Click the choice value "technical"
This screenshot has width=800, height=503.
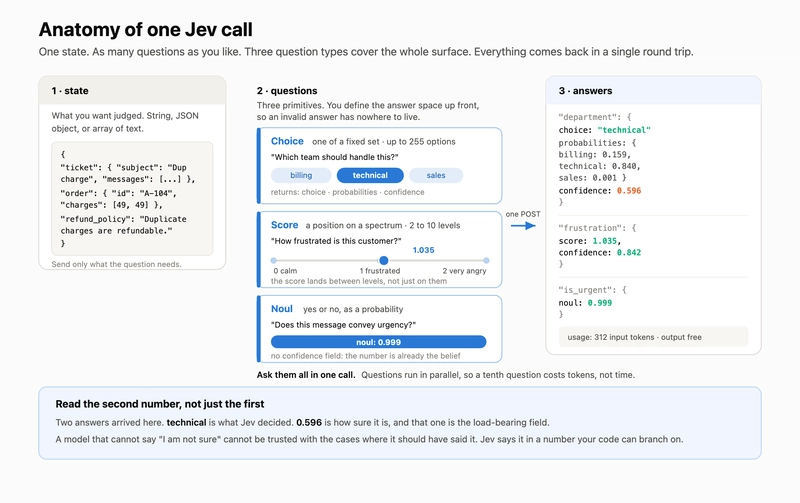click(x=624, y=130)
